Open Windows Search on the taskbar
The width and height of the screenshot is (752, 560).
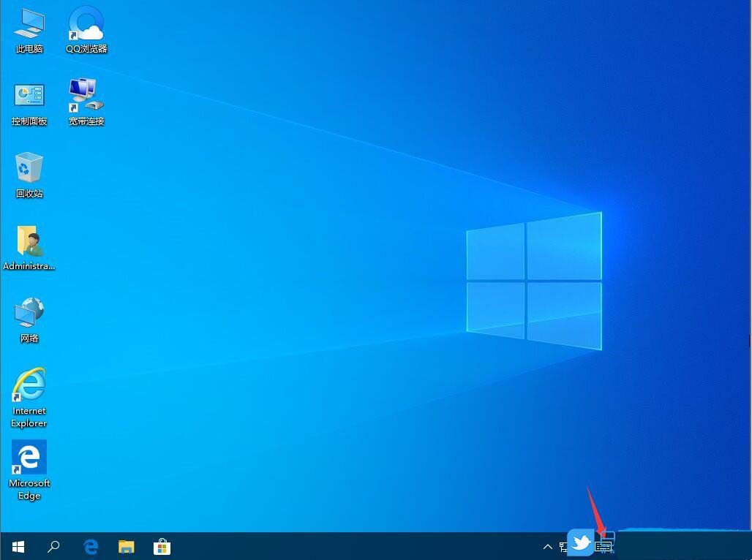53,546
